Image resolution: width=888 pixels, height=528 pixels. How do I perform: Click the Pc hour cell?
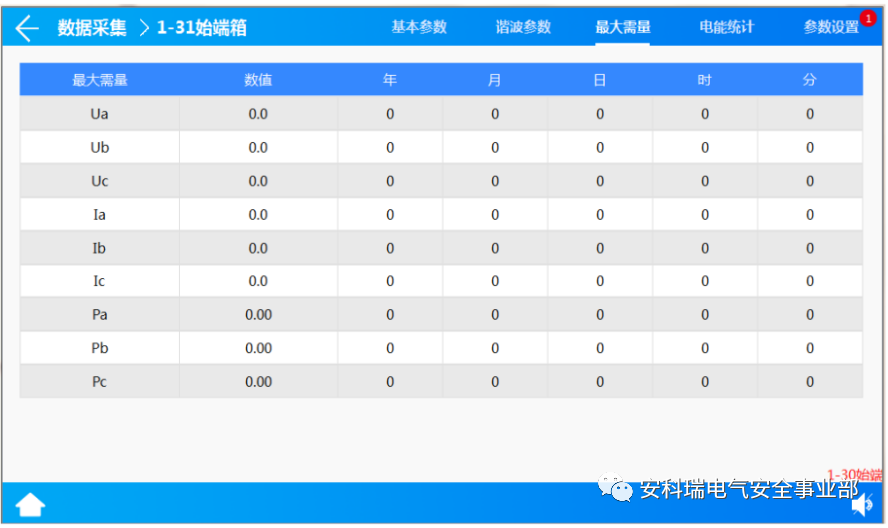coord(705,381)
